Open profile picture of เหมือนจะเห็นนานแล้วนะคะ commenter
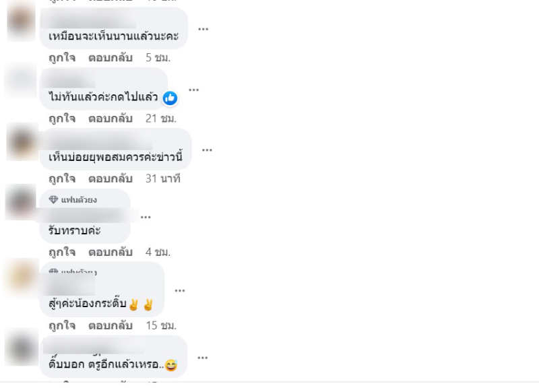This screenshot has height=392, width=539. [x=22, y=22]
